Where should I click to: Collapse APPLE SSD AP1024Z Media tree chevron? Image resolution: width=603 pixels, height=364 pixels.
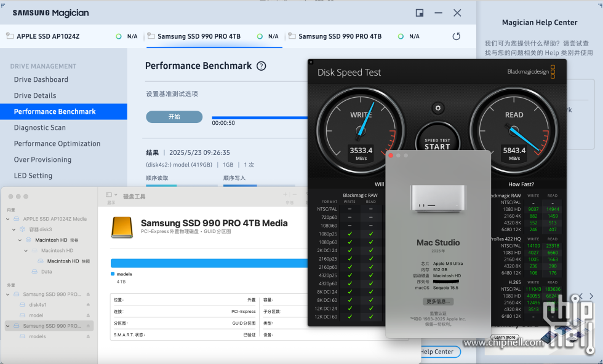8,219
